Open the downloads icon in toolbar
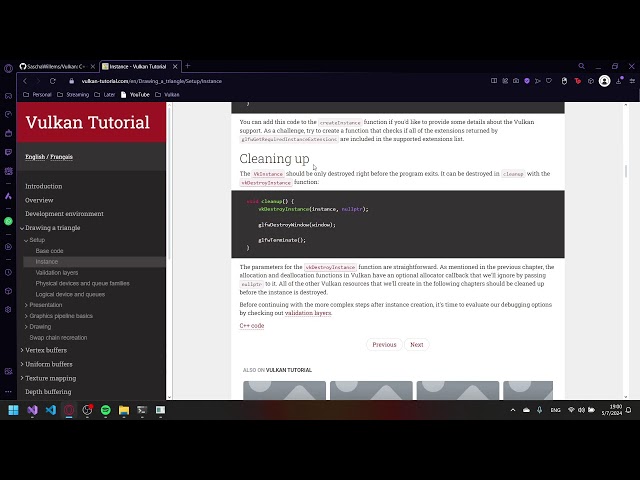The height and width of the screenshot is (480, 640). pos(619,81)
